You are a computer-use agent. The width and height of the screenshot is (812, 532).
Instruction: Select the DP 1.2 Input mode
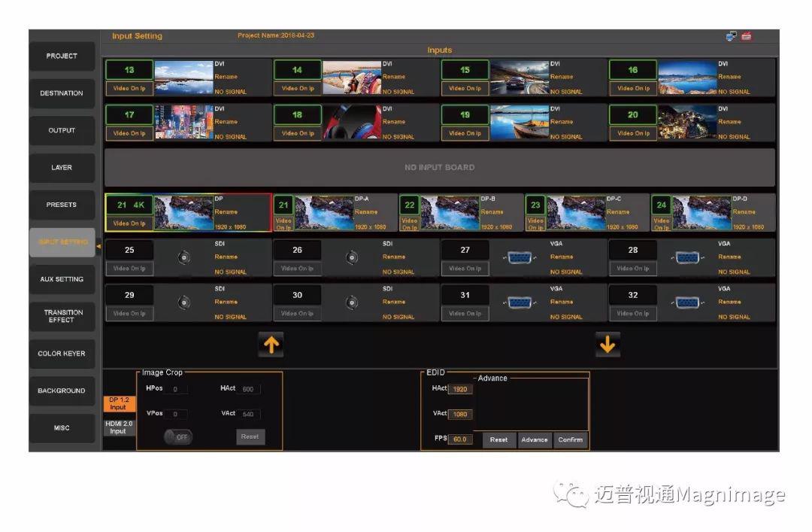(x=118, y=404)
